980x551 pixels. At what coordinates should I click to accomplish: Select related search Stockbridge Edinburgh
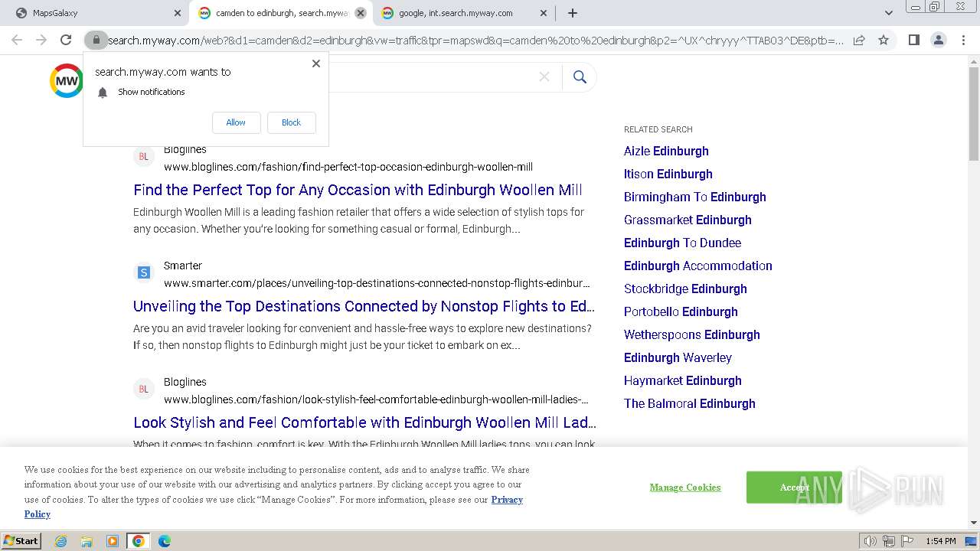[x=685, y=289]
